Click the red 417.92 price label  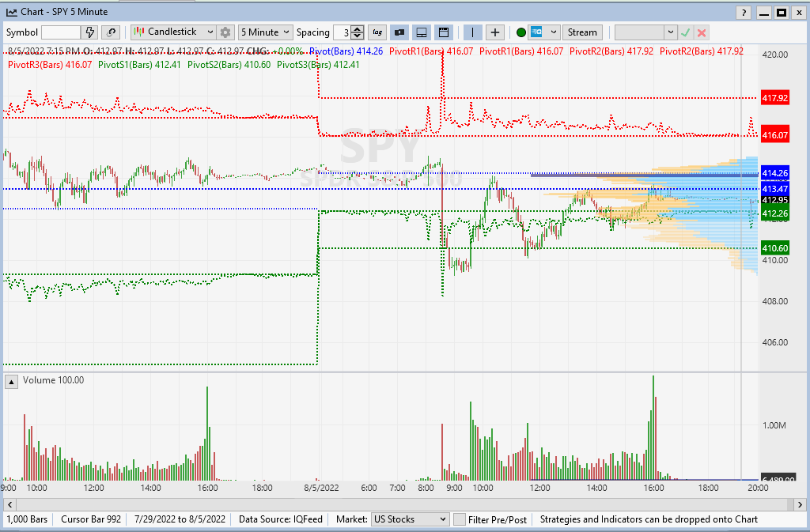point(775,98)
